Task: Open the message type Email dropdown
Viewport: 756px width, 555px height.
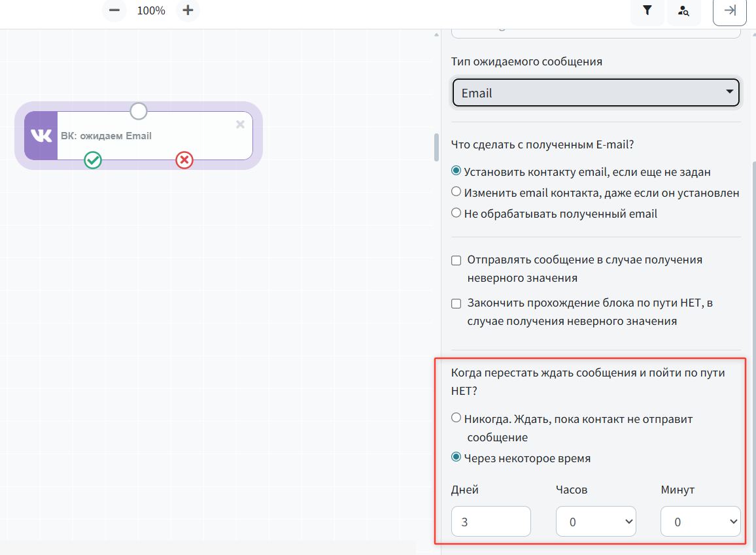Action: pos(596,93)
